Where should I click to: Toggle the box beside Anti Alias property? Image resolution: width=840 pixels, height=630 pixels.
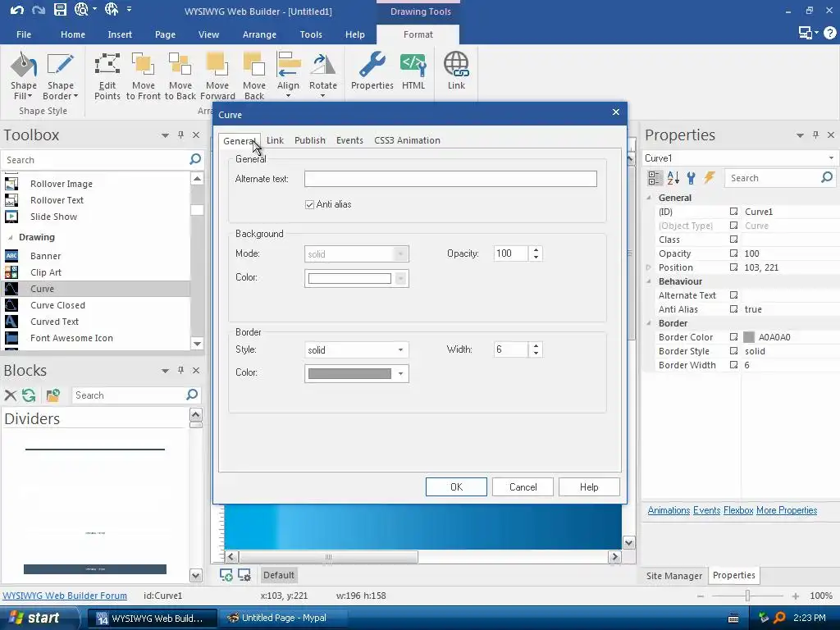[734, 309]
